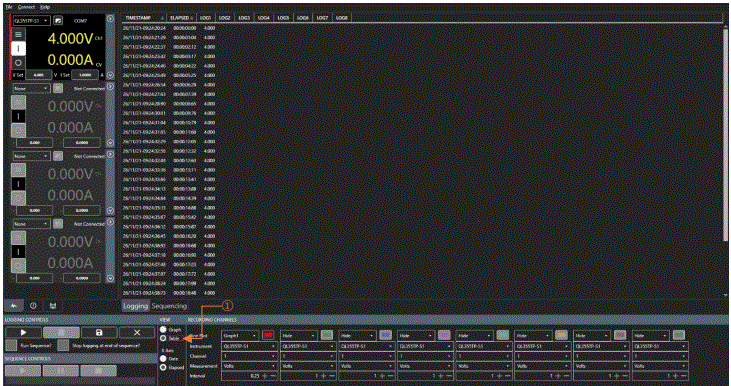The width and height of the screenshot is (731, 386).
Task: Switch to the Sequencing tab
Action: [169, 306]
